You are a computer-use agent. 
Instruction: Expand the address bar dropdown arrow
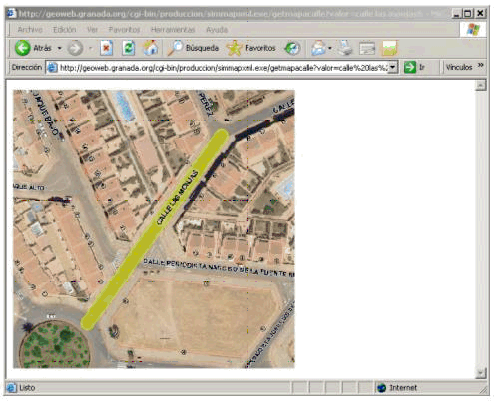coord(393,67)
